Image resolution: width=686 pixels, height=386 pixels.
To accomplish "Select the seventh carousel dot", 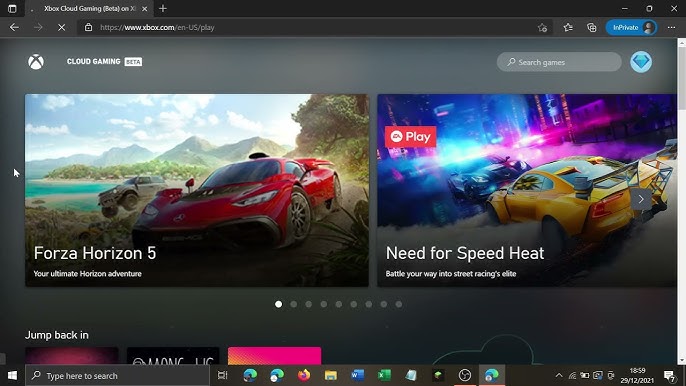I will [x=369, y=304].
